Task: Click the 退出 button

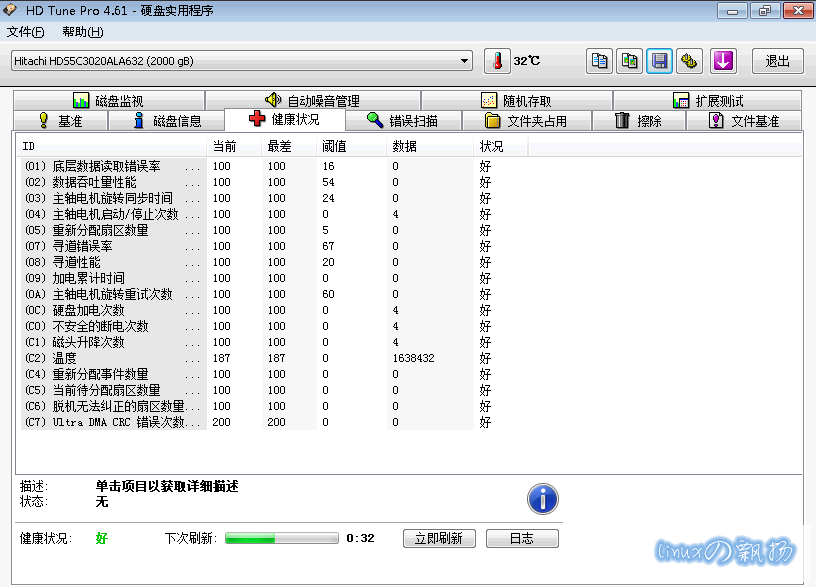Action: click(777, 61)
